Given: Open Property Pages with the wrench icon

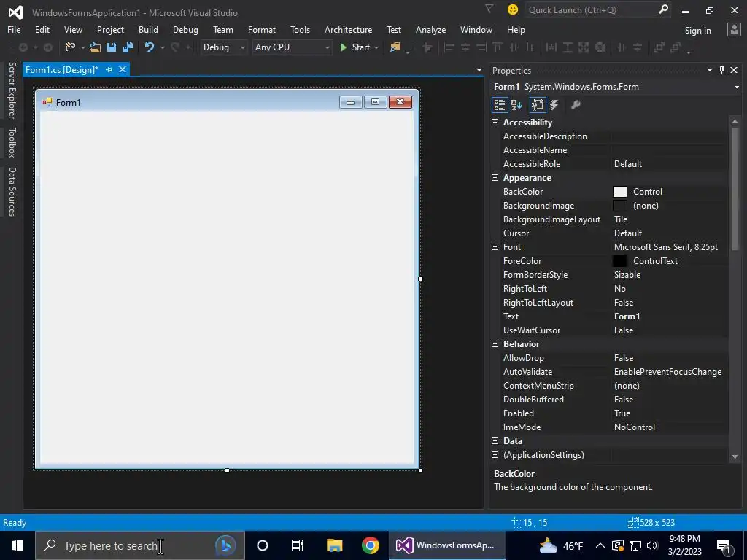Looking at the screenshot, I should [576, 105].
